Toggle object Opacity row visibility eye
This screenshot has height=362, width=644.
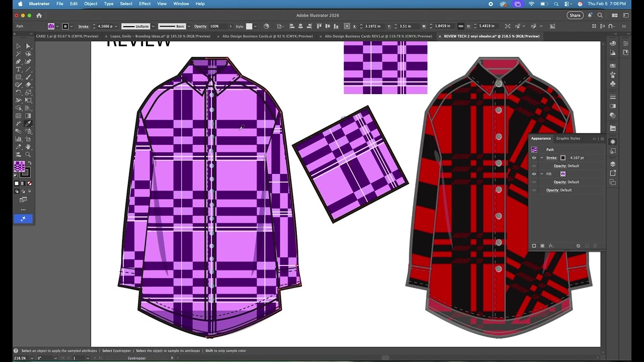pyautogui.click(x=534, y=190)
